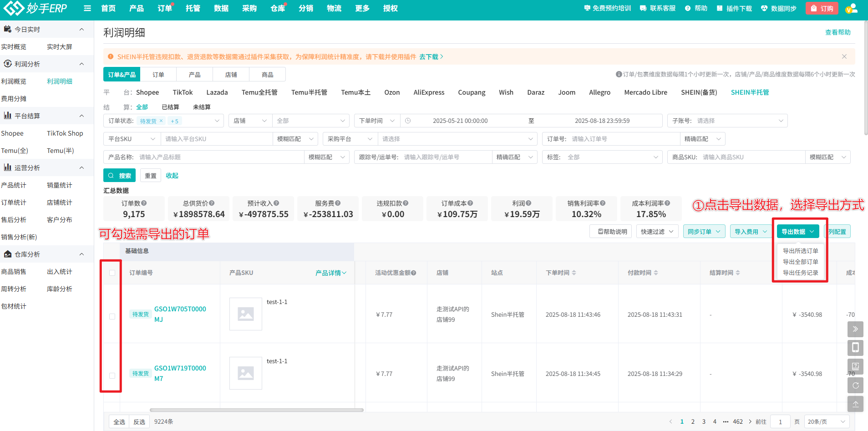Switch to the 店铺 tab
The height and width of the screenshot is (431, 868).
231,75
